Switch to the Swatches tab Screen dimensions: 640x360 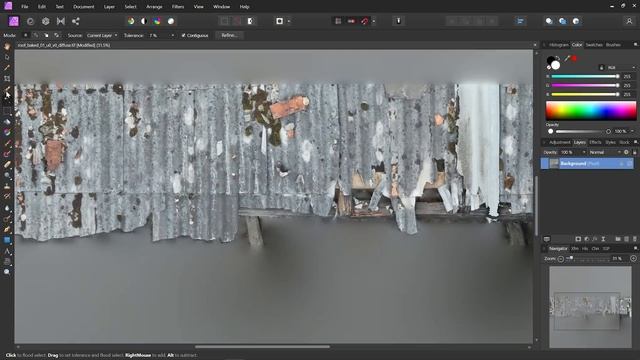tap(594, 45)
